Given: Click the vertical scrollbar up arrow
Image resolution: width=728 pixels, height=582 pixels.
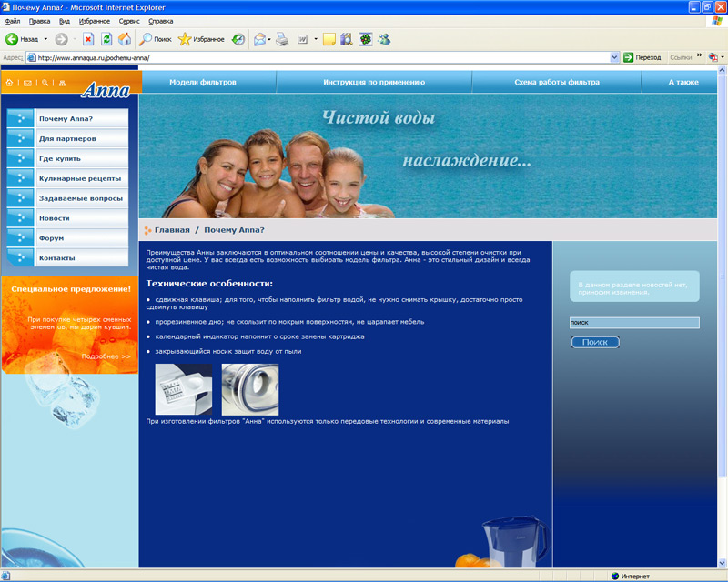Looking at the screenshot, I should point(722,71).
